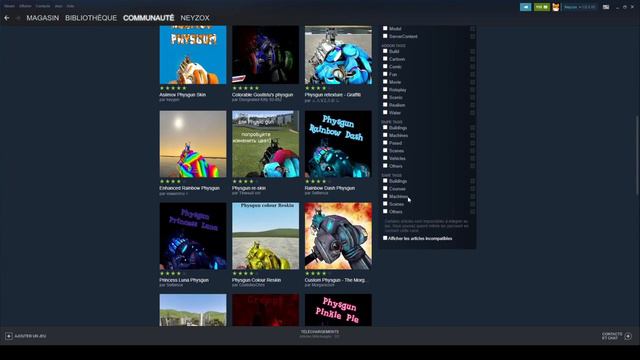Open Physgun re-skin thumbnail image
Screen dimensions: 640x360
click(x=265, y=144)
